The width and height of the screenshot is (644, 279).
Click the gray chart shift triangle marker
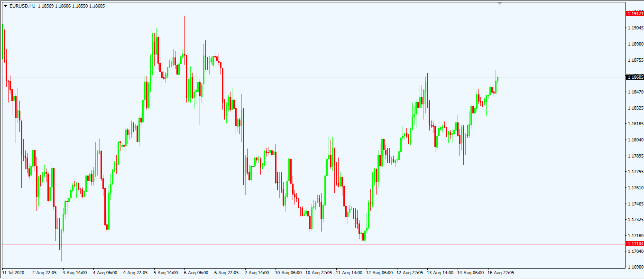pos(499,3)
